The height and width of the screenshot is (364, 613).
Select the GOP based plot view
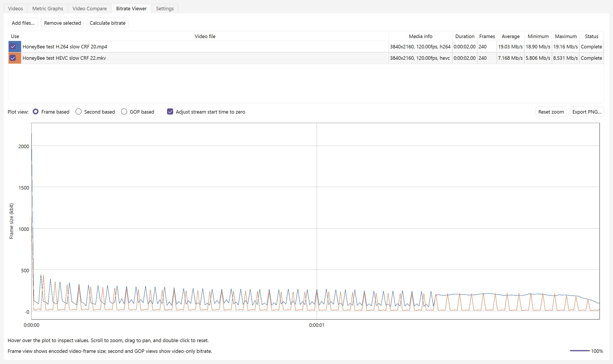click(124, 112)
